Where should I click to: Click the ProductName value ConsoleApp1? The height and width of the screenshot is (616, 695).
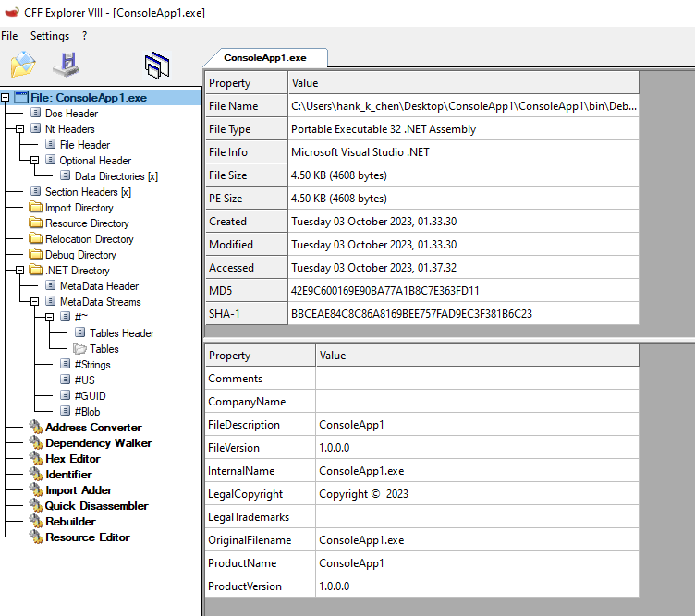(351, 563)
